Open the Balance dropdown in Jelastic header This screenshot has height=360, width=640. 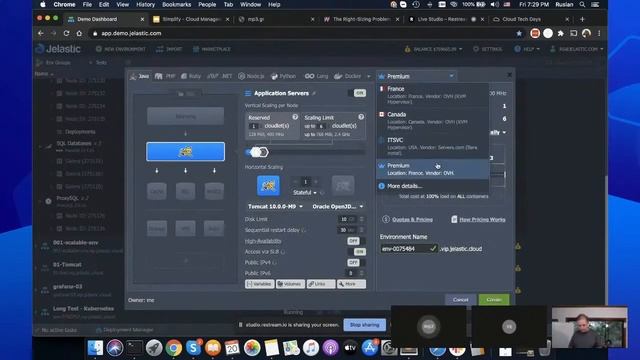point(434,49)
